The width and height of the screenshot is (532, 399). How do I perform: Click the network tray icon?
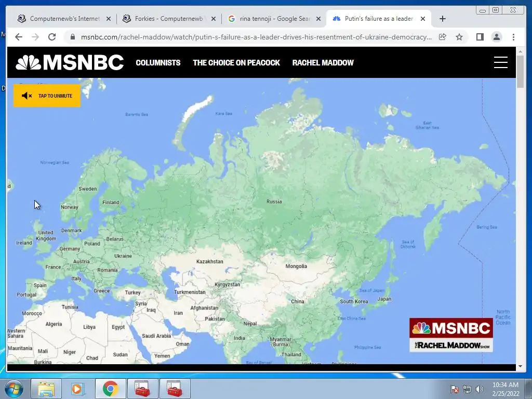(x=467, y=389)
